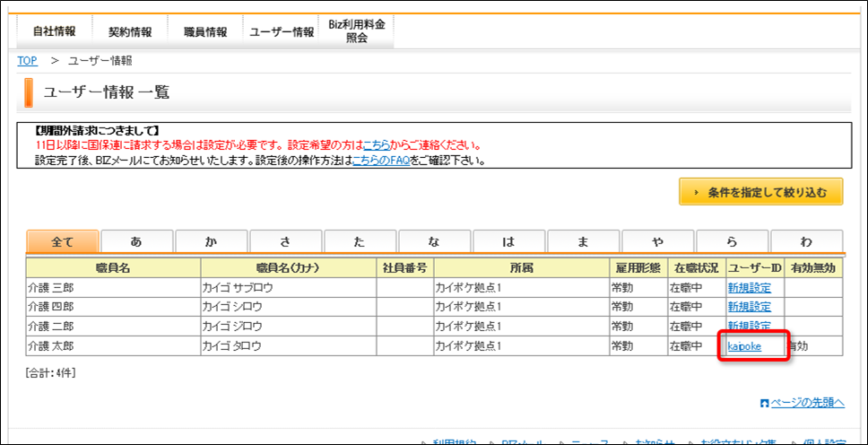Click the 介護 太郎 name cell

click(x=113, y=346)
